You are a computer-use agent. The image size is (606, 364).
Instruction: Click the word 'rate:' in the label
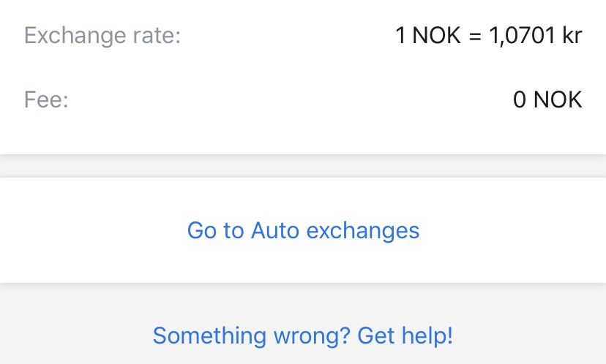pyautogui.click(x=157, y=35)
